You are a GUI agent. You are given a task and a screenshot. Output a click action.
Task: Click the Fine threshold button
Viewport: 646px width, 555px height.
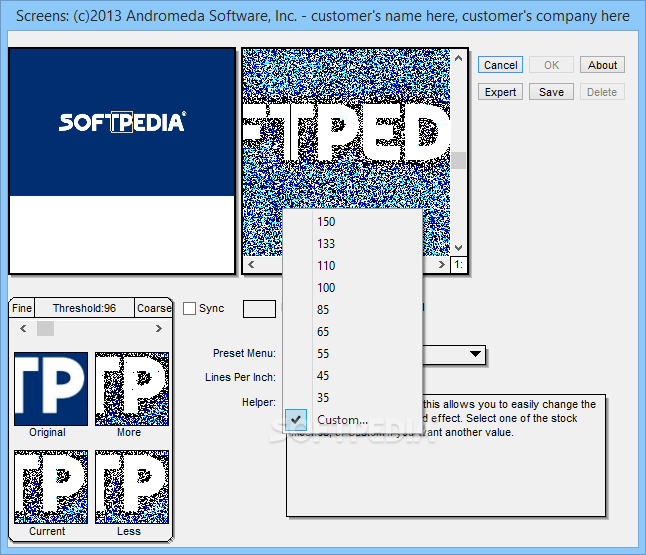[22, 308]
